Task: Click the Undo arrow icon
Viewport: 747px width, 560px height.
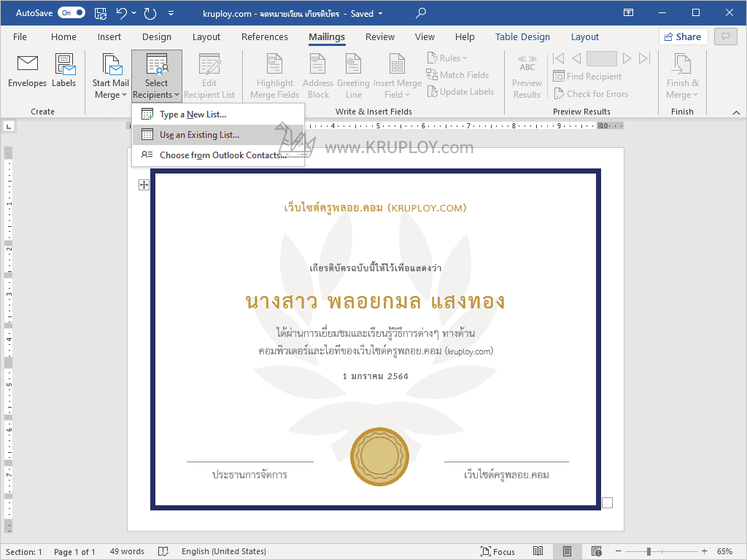Action: (x=122, y=13)
